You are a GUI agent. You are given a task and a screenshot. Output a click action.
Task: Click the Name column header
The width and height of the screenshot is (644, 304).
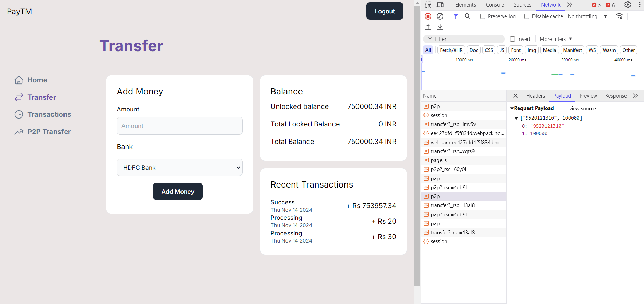pyautogui.click(x=464, y=96)
